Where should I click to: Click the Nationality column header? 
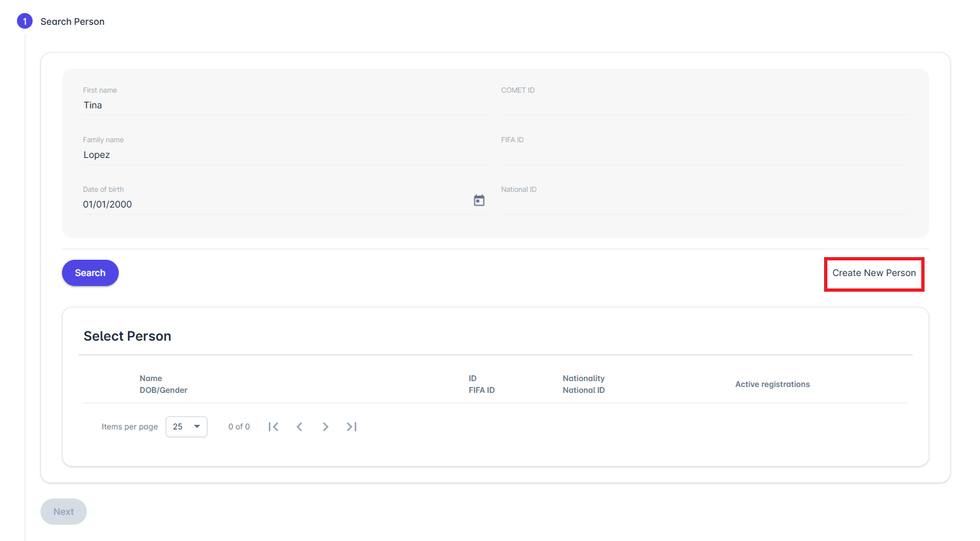point(583,379)
